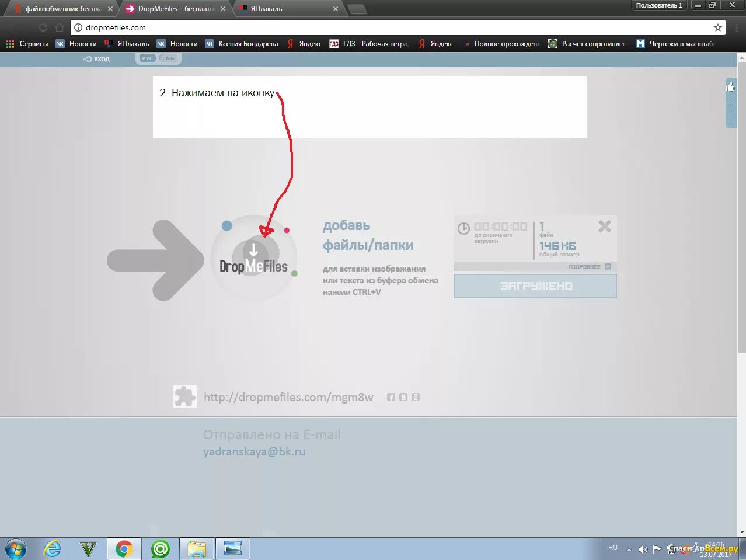View site information icon in address bar
The height and width of the screenshot is (560, 746).
[78, 27]
